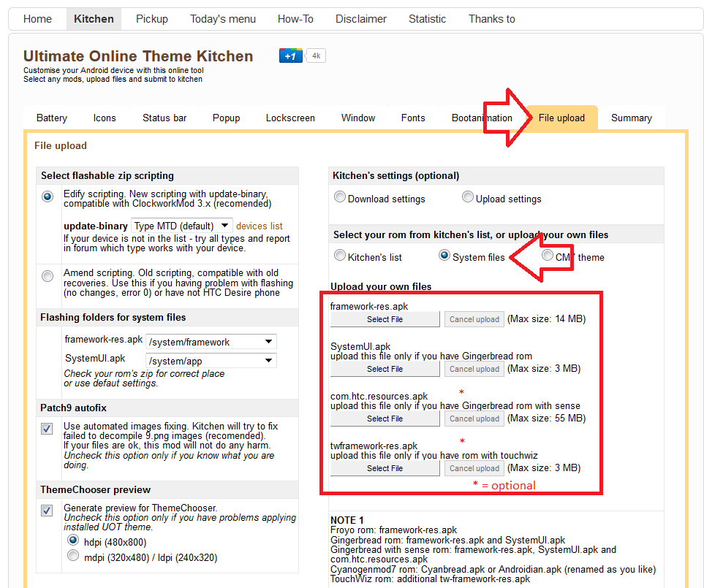The image size is (704, 588).
Task: Go to the Pickup page
Action: point(152,19)
